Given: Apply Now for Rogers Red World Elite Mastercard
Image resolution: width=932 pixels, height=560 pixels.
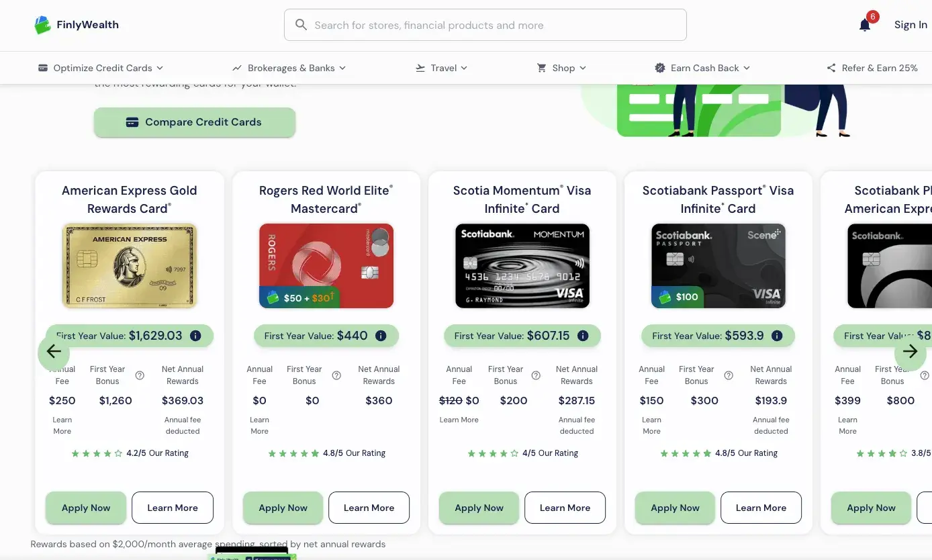Looking at the screenshot, I should point(283,508).
